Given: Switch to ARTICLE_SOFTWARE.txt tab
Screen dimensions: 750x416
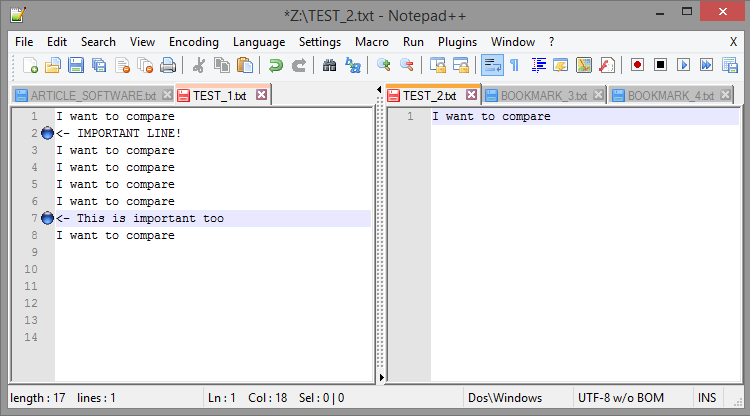Looking at the screenshot, I should [x=93, y=96].
